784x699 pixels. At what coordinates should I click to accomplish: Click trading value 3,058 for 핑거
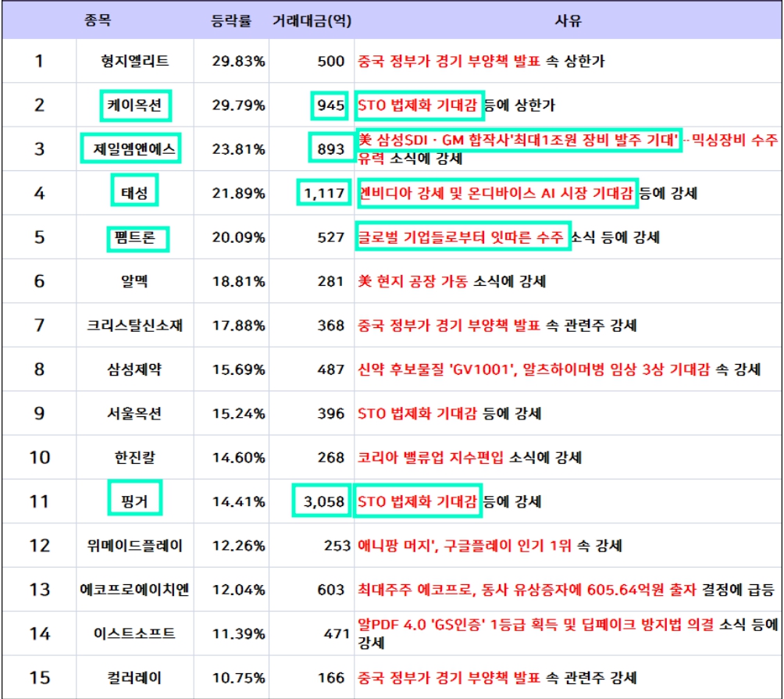pyautogui.click(x=324, y=501)
